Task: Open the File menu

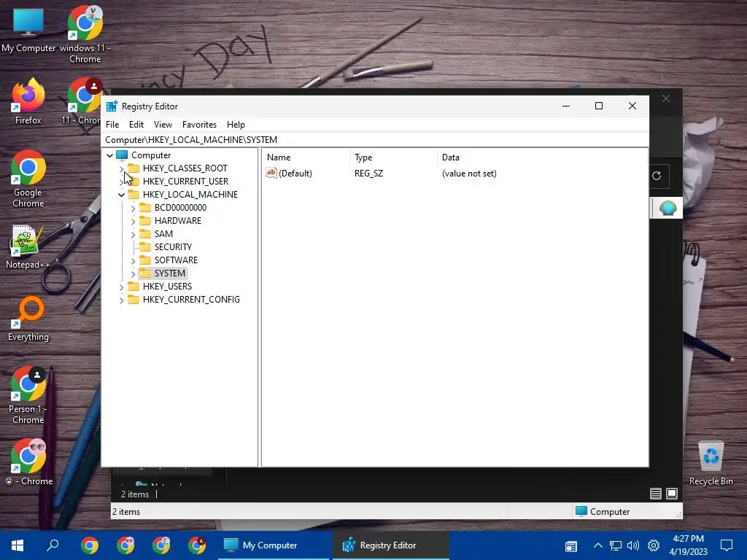Action: click(112, 124)
